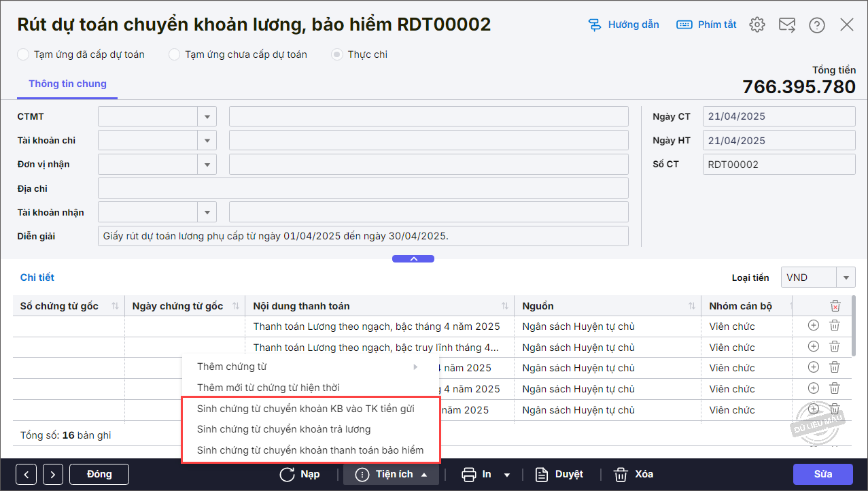Image resolution: width=868 pixels, height=491 pixels.
Task: Click the Nạp reload button
Action: tap(300, 474)
